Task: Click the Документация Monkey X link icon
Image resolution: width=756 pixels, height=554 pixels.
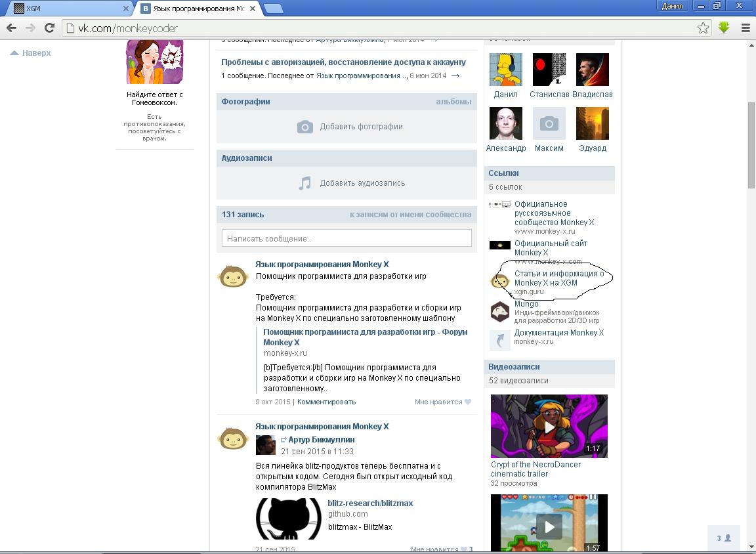Action: 500,340
